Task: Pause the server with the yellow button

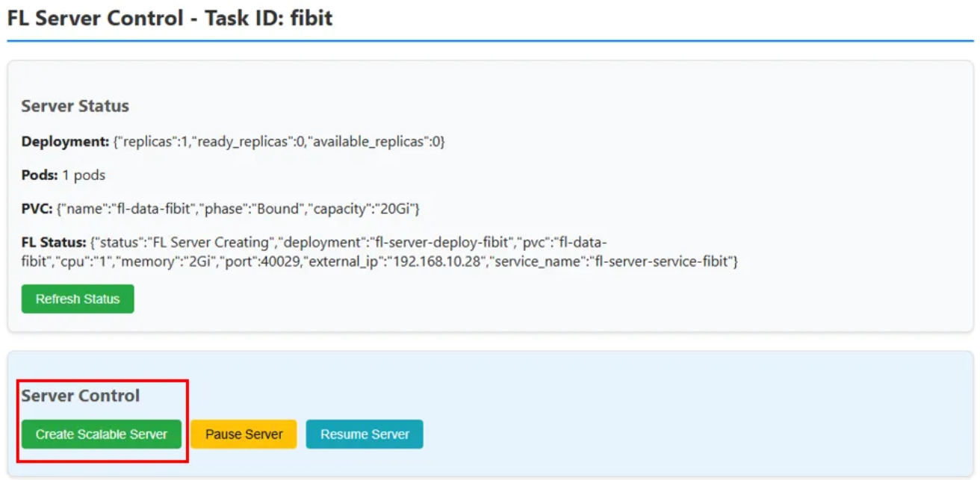Action: pos(244,434)
